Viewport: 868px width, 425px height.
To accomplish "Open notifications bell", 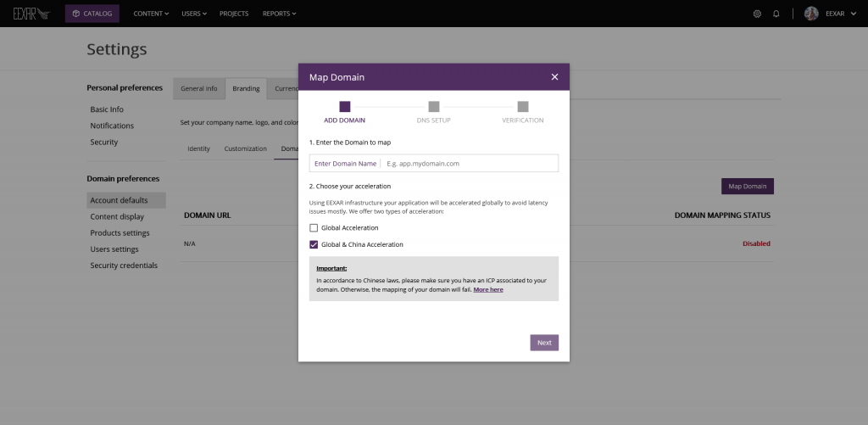I will pyautogui.click(x=776, y=14).
